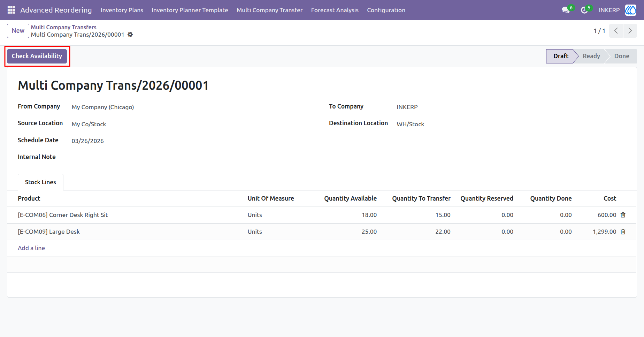Screen dimensions: 644x337
Task: Sort by the Product column header
Action: click(x=29, y=199)
